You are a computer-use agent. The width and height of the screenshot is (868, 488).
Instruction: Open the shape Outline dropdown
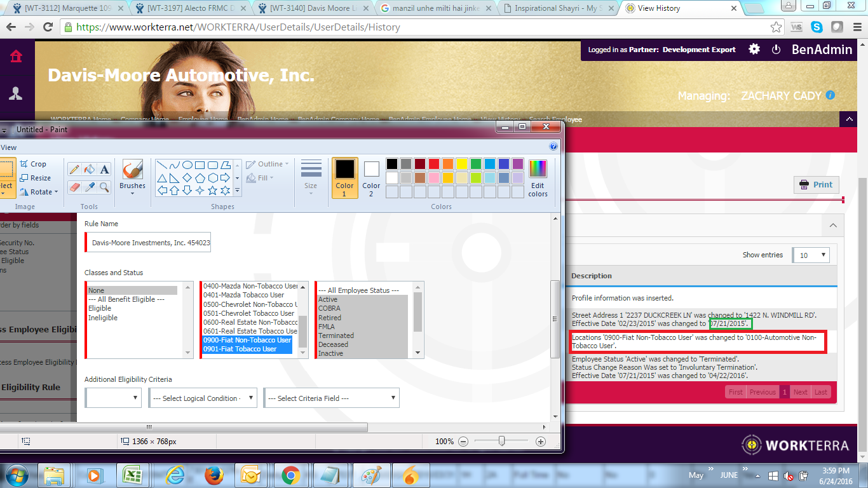pos(267,164)
